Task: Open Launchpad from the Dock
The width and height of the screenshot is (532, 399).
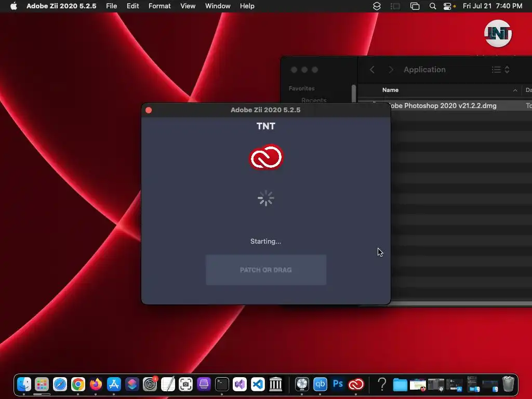Action: pyautogui.click(x=42, y=384)
